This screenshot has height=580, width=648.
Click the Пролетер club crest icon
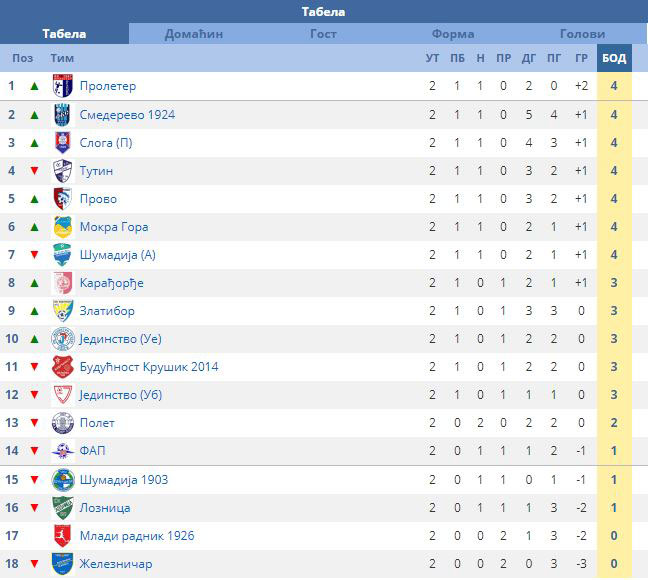click(63, 86)
